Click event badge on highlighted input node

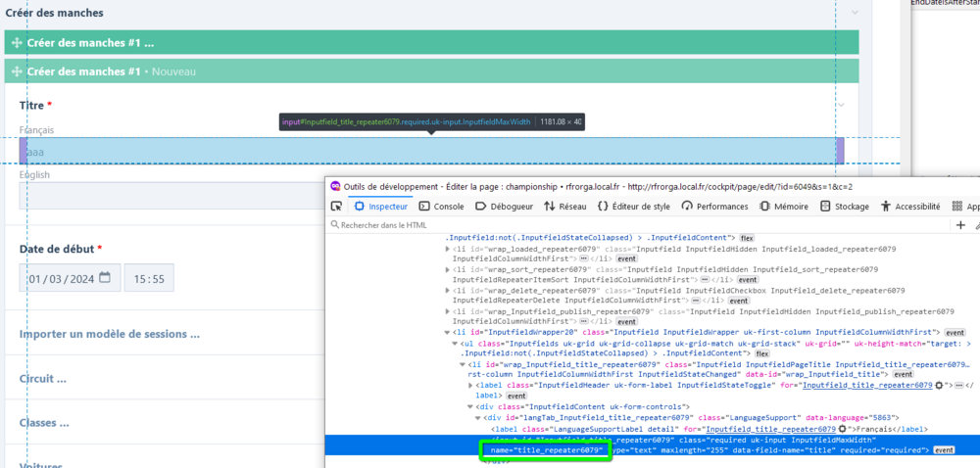(x=945, y=450)
